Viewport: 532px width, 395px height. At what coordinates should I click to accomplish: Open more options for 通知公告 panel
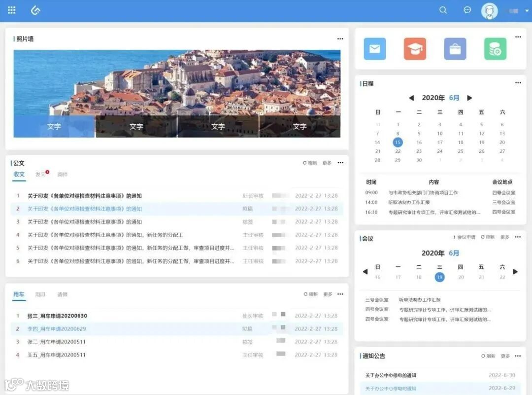coord(518,356)
